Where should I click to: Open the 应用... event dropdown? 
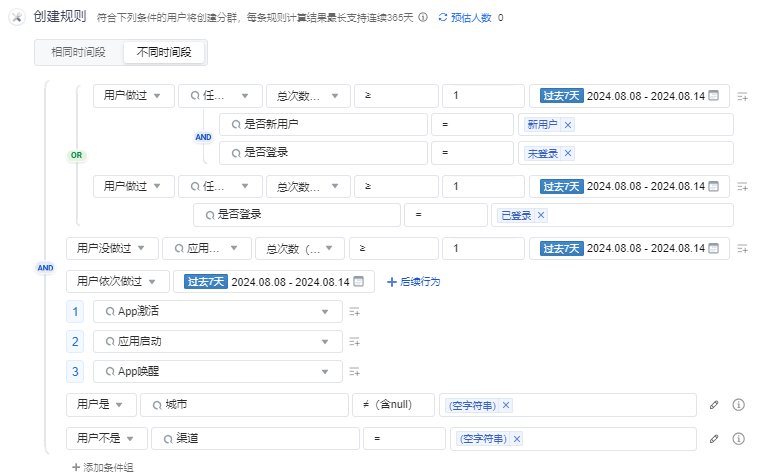point(206,248)
